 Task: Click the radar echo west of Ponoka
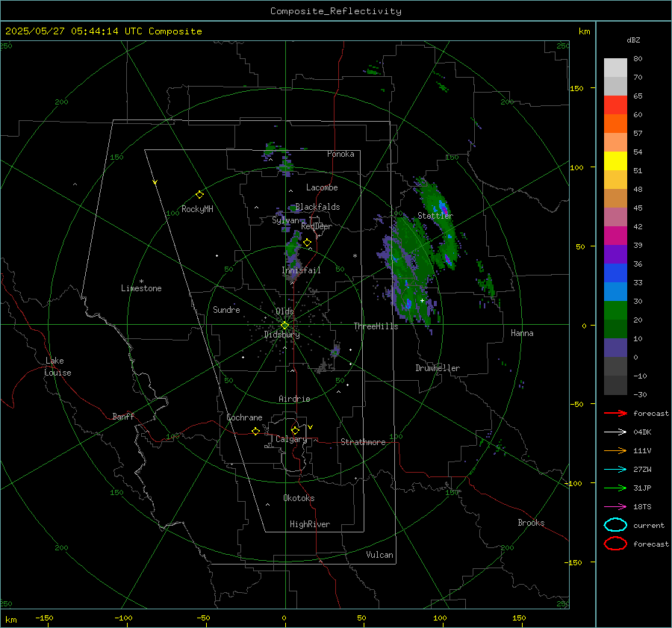point(270,149)
